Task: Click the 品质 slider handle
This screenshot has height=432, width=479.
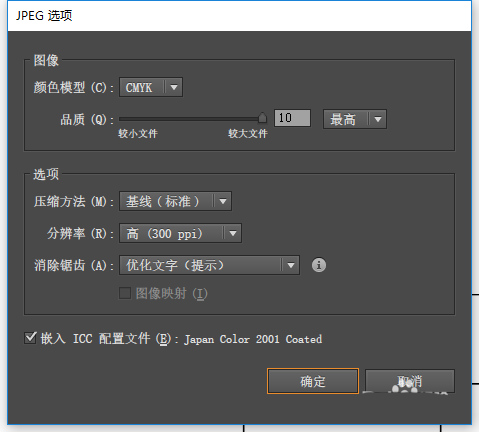Action: click(x=263, y=118)
